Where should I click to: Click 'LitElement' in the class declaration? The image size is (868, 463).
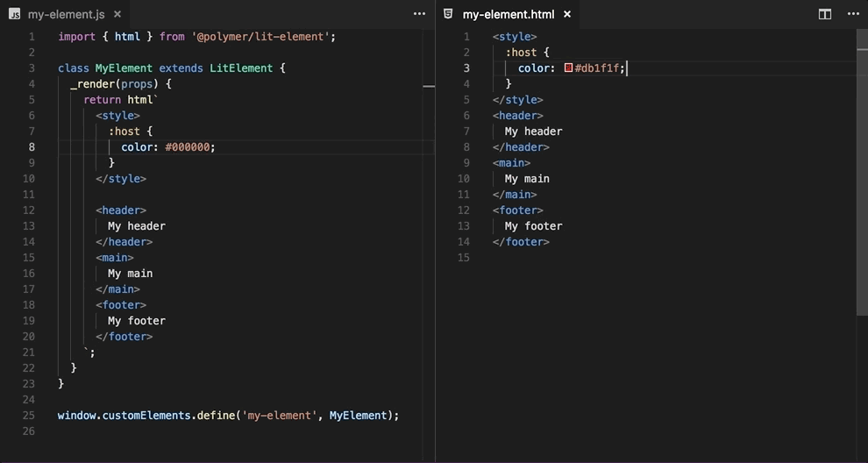tap(241, 68)
